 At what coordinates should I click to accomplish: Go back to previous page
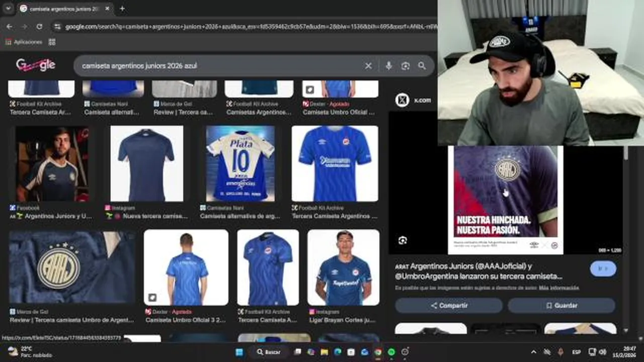point(9,26)
